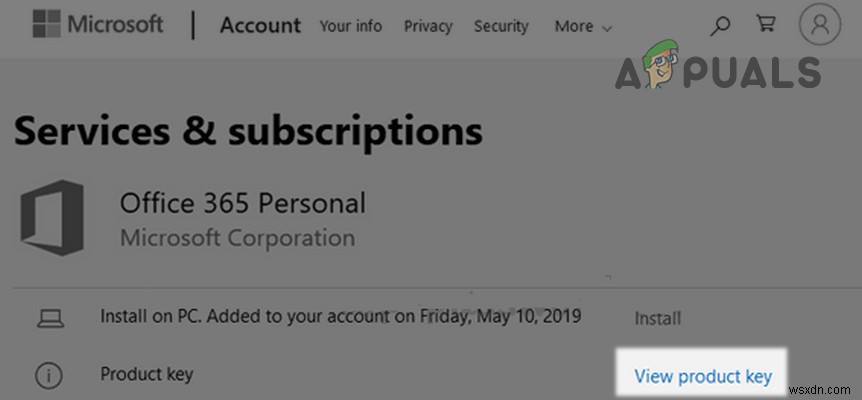Click the Install on PC description
Viewport: 862px width, 400px height.
340,317
